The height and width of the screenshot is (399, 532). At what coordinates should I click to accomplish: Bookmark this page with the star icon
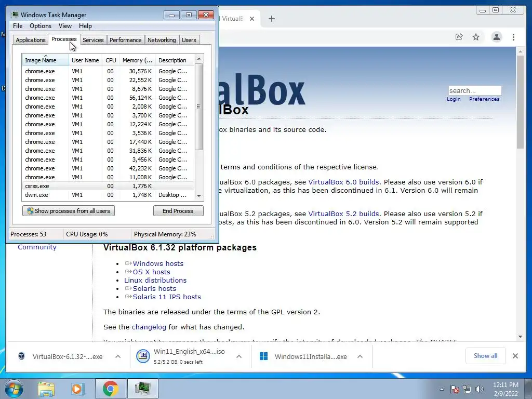476,37
